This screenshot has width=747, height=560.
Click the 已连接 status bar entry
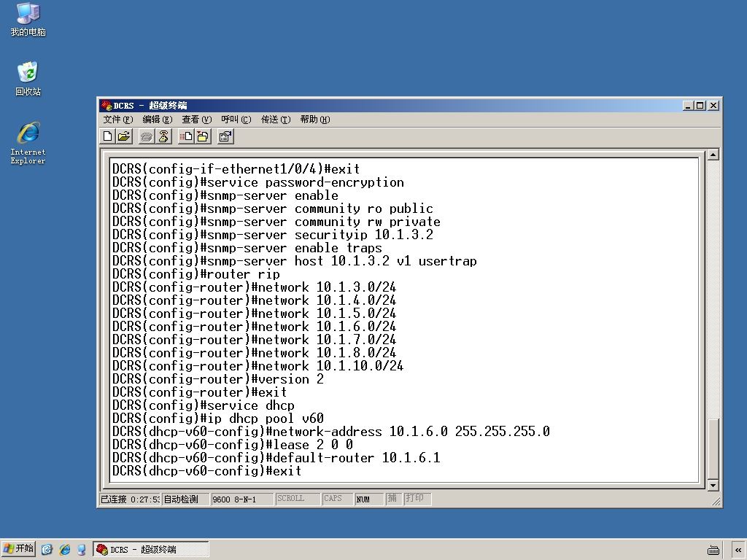click(130, 499)
